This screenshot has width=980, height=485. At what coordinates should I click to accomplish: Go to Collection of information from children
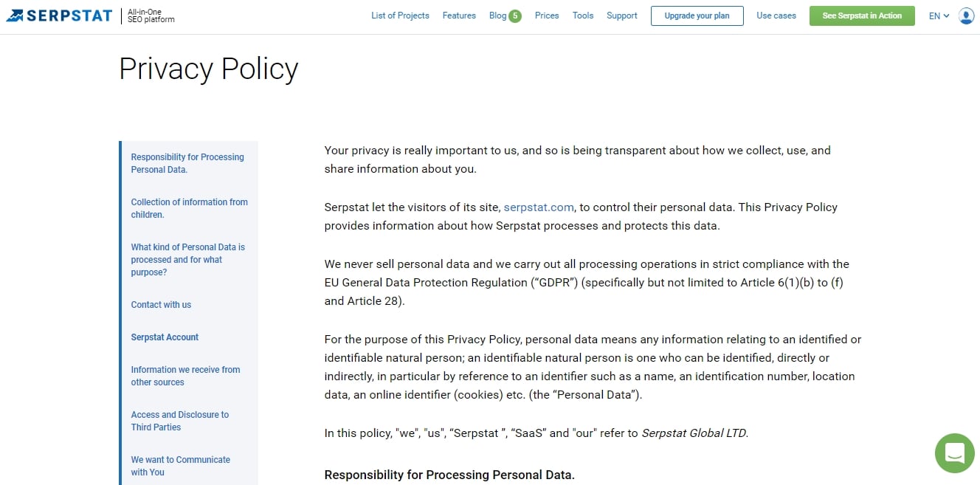(189, 208)
